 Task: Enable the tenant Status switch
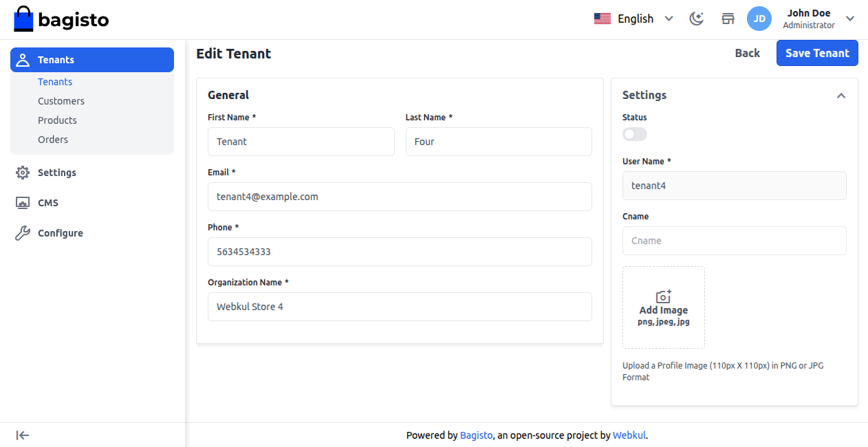[634, 134]
